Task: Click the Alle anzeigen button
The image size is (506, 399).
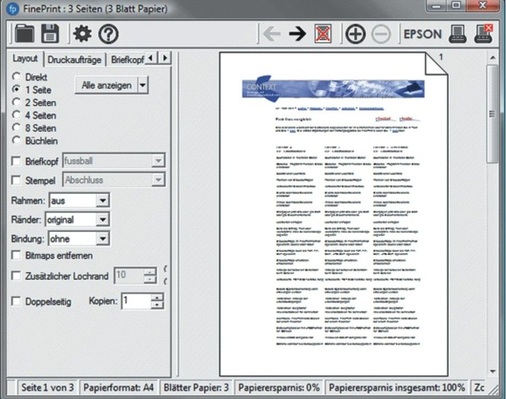Action: 107,85
